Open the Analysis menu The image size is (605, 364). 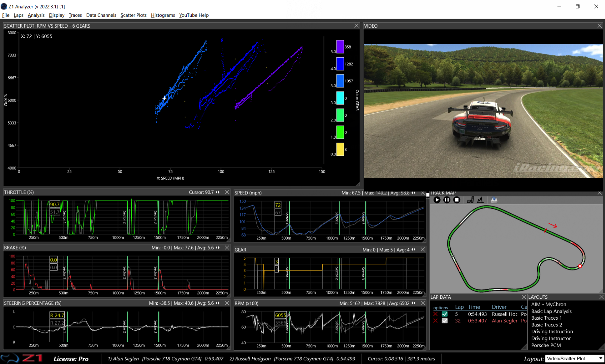(x=36, y=15)
